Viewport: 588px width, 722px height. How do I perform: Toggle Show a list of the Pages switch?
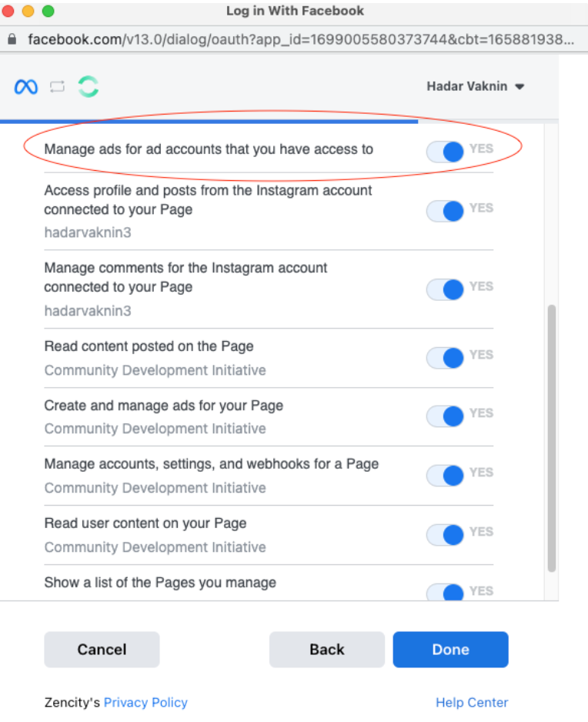pos(445,592)
